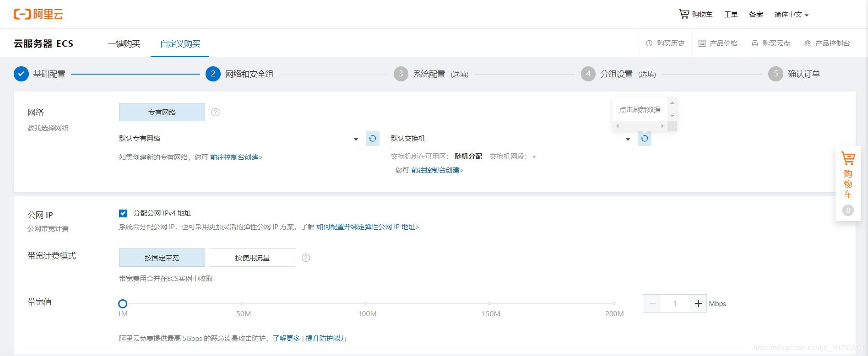Image resolution: width=868 pixels, height=356 pixels.
Task: Refresh the default switch list
Action: (x=645, y=139)
